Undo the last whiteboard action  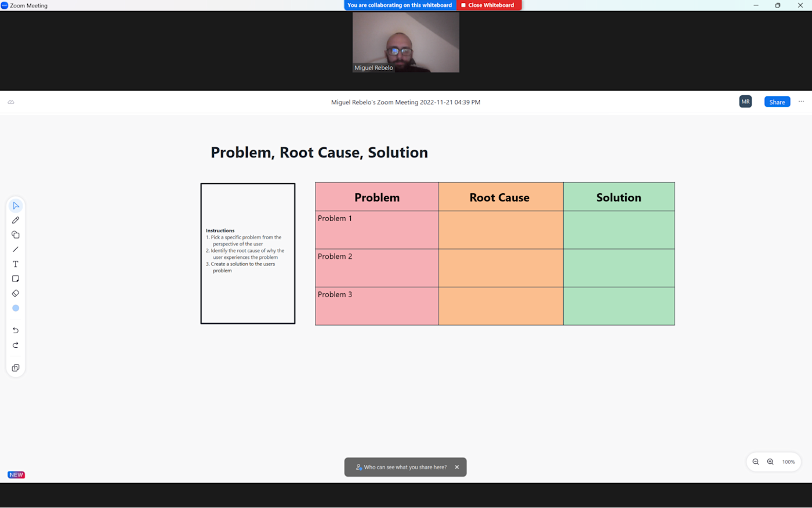(x=16, y=330)
